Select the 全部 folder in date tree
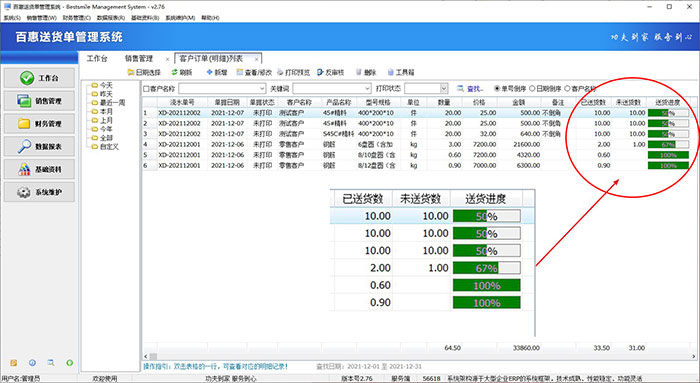The image size is (700, 383). (x=102, y=138)
